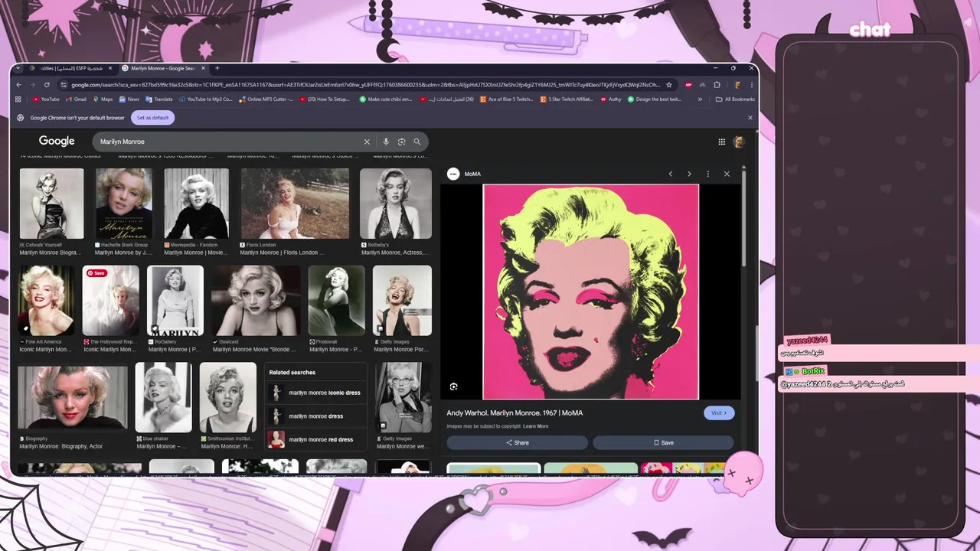
Task: Open the Chrome three-dot menu
Action: tap(751, 85)
